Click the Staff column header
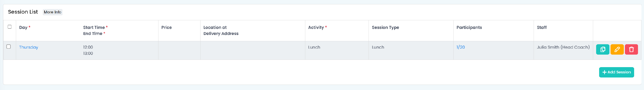The width and height of the screenshot is (644, 90). 542,27
